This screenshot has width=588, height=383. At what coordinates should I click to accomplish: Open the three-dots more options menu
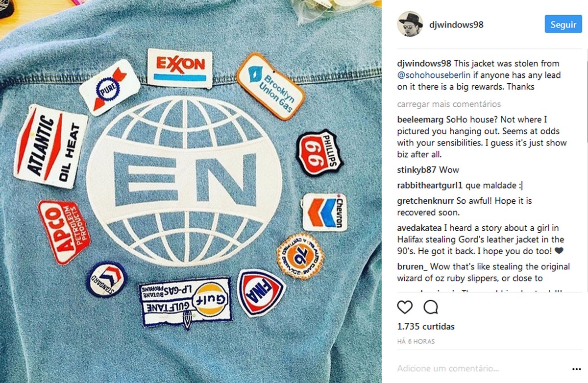coord(576,368)
